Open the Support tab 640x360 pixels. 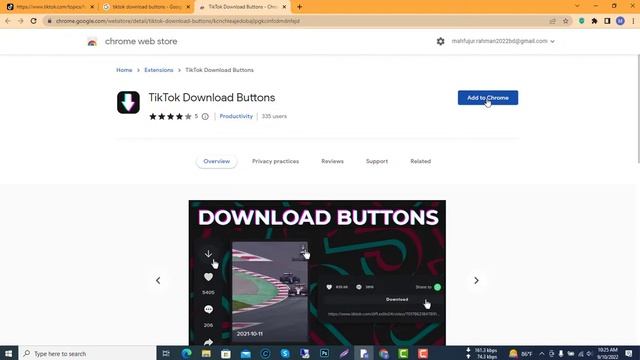point(377,161)
